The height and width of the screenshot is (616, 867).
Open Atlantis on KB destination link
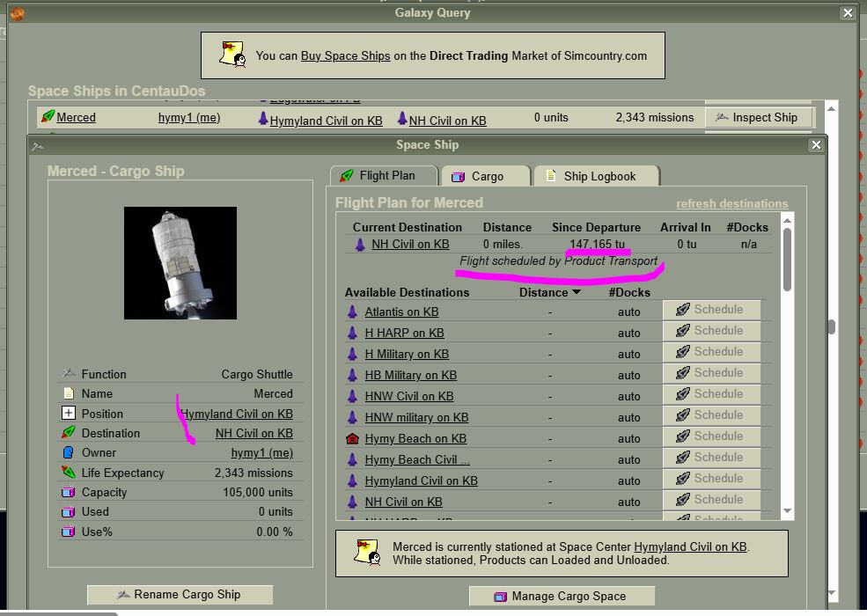tap(401, 312)
